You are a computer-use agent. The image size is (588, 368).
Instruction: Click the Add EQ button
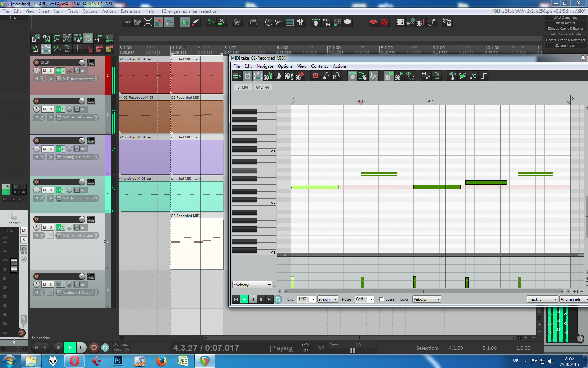pos(237,22)
